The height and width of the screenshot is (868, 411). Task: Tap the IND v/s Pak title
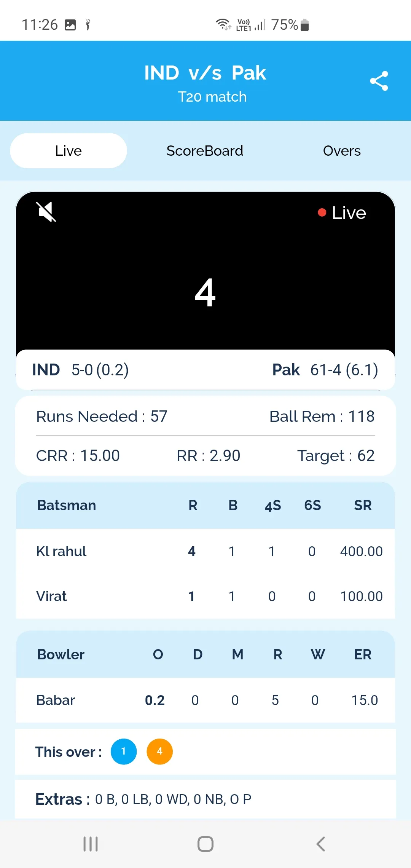click(x=205, y=73)
